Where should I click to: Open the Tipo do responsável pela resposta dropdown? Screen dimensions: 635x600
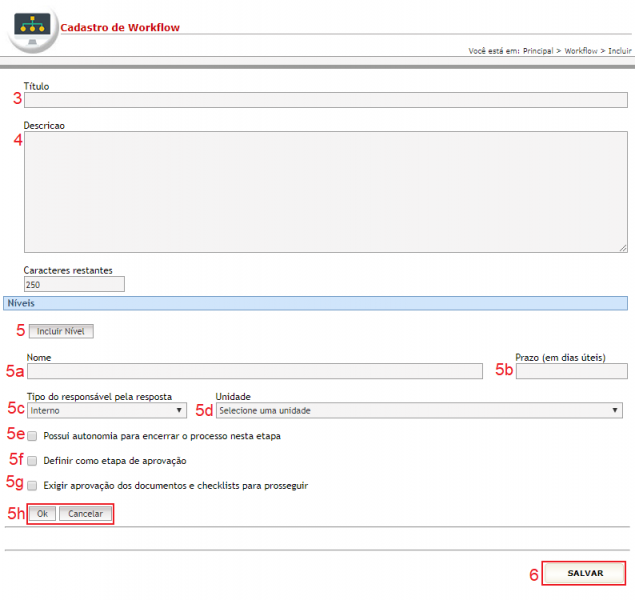(107, 410)
